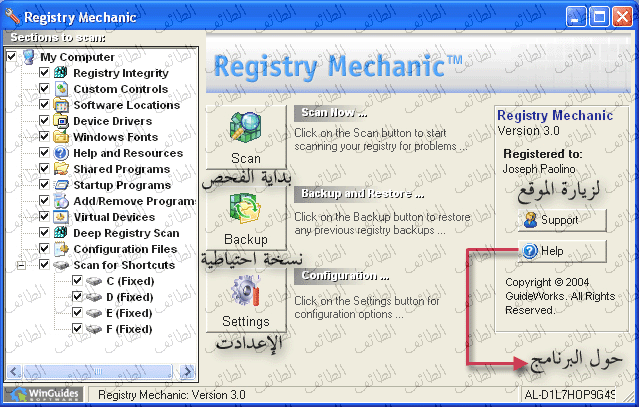639x407 pixels.
Task: Click the Registry Integrity icon
Action: [x=61, y=73]
